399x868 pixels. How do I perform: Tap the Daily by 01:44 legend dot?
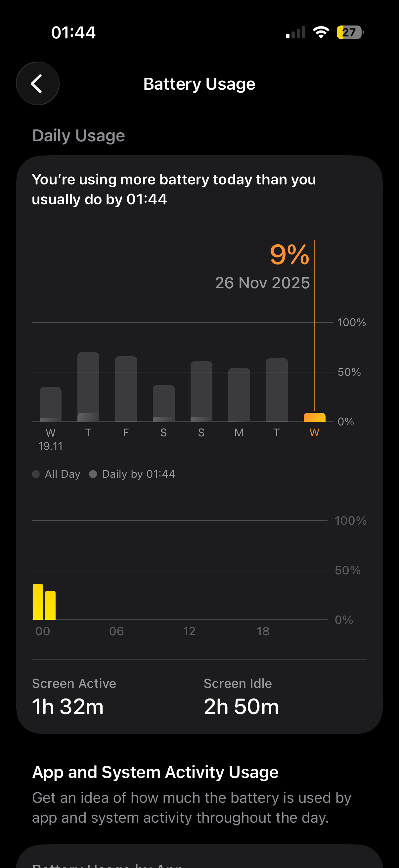click(x=93, y=474)
